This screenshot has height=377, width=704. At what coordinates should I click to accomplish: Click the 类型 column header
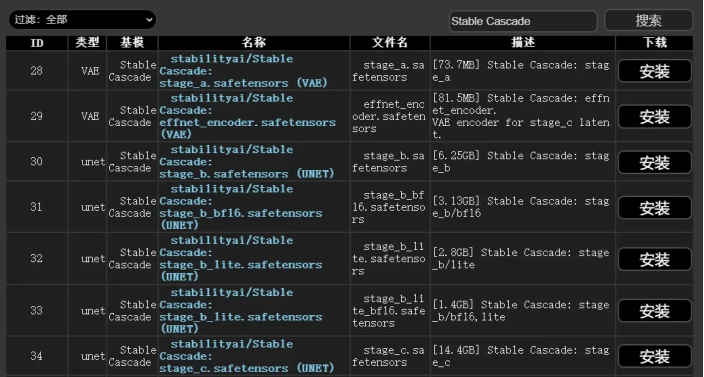[x=87, y=43]
